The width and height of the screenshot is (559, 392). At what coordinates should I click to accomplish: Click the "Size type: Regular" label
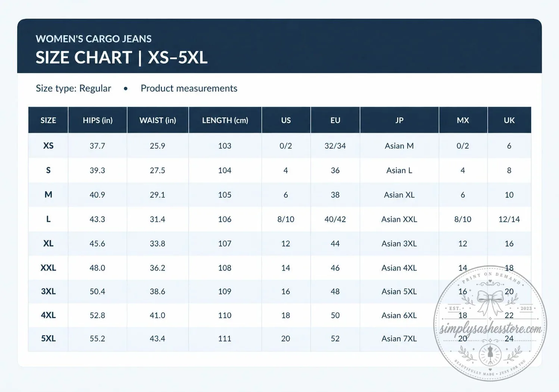[x=74, y=88]
